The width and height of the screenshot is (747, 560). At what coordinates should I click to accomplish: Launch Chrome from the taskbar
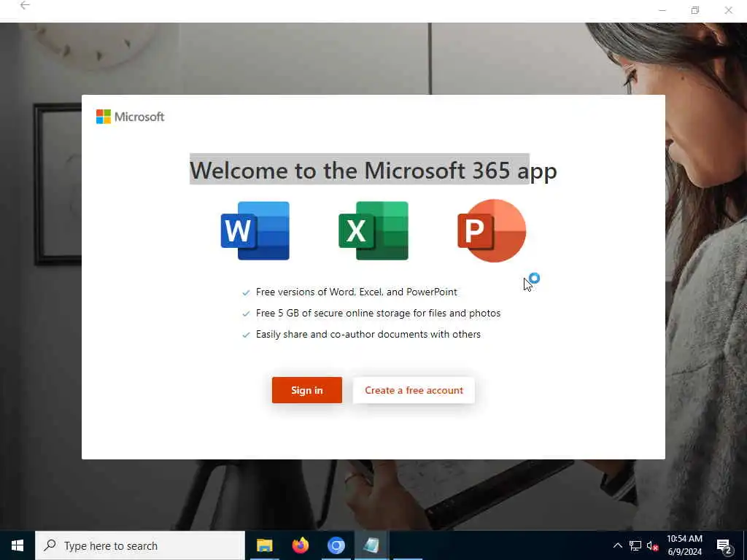(x=336, y=545)
